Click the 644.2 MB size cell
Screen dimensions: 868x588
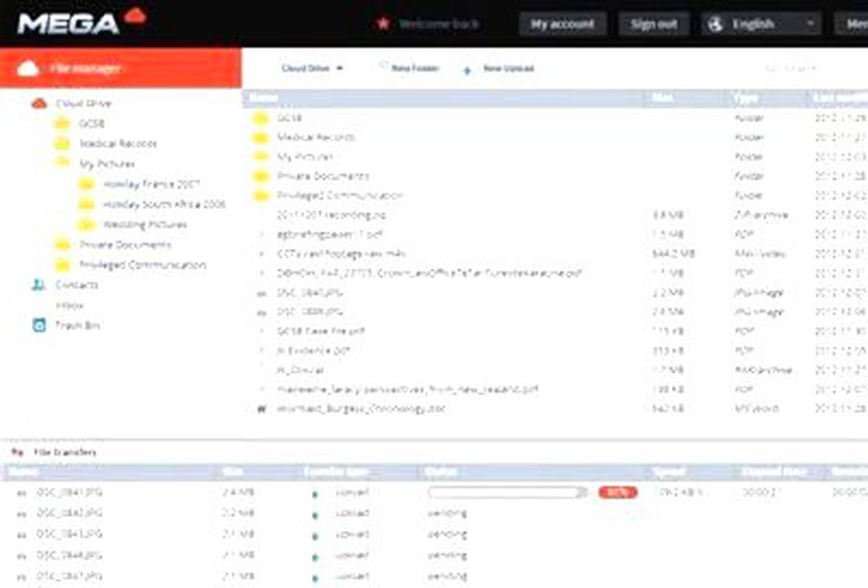pyautogui.click(x=673, y=255)
